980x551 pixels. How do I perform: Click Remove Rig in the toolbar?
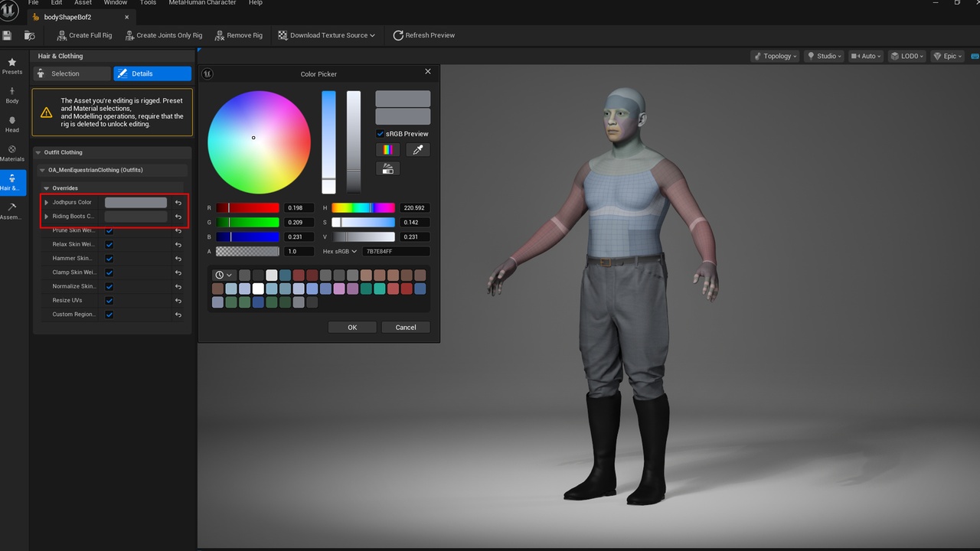(x=238, y=35)
